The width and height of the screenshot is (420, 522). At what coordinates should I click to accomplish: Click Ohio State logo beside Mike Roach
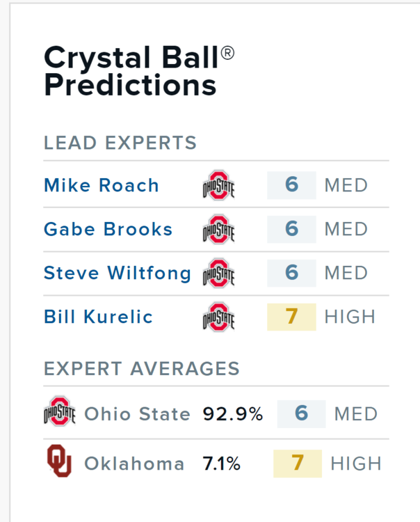tap(218, 185)
